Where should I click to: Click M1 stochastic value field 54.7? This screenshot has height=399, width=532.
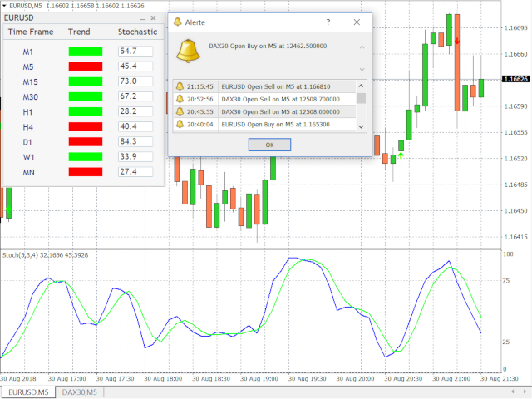point(135,52)
